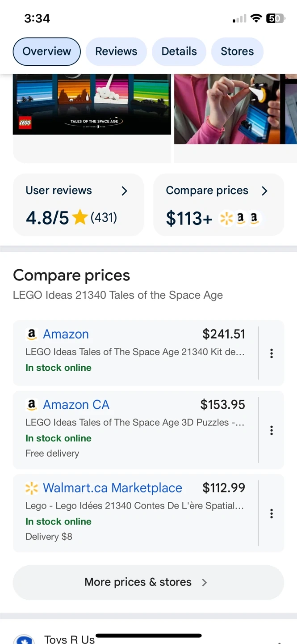Click the Amazon logo icon in first listing
297x644 pixels.
pyautogui.click(x=31, y=334)
